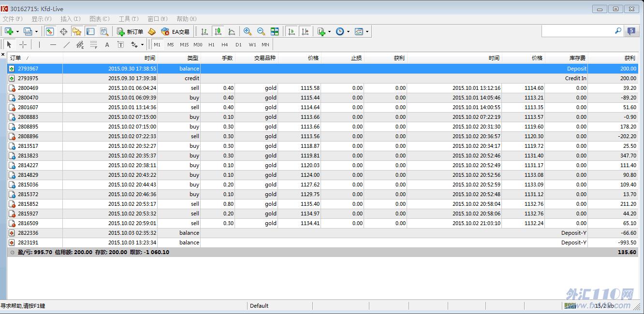Select the M1 timeframe

click(157, 44)
